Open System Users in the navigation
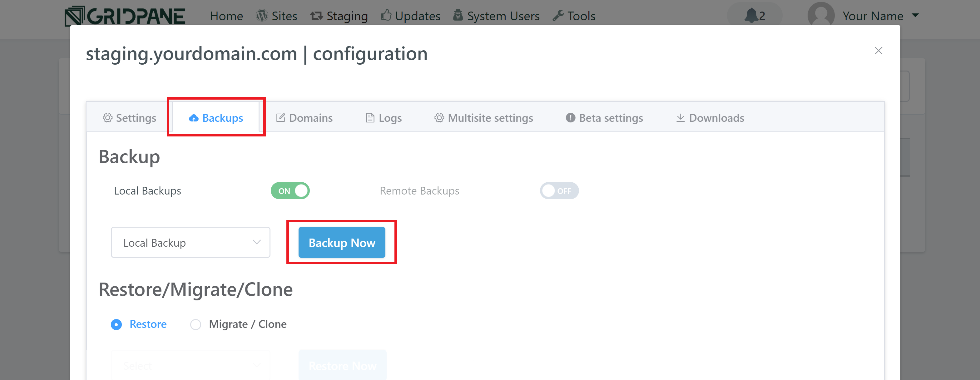The height and width of the screenshot is (380, 980). 503,16
